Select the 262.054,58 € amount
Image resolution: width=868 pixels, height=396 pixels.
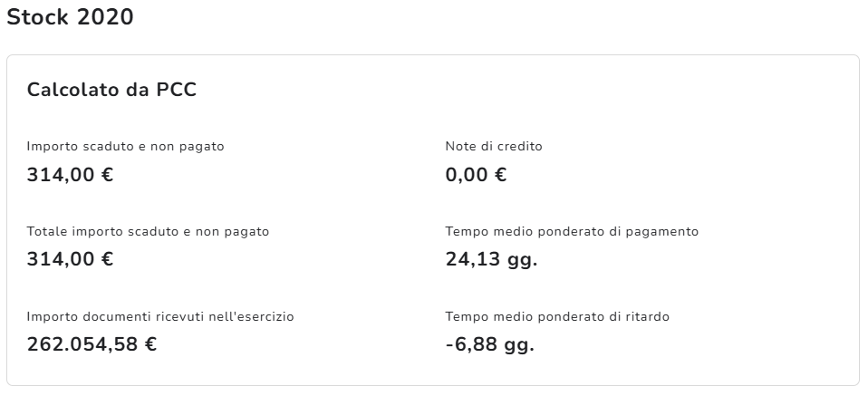click(x=92, y=345)
